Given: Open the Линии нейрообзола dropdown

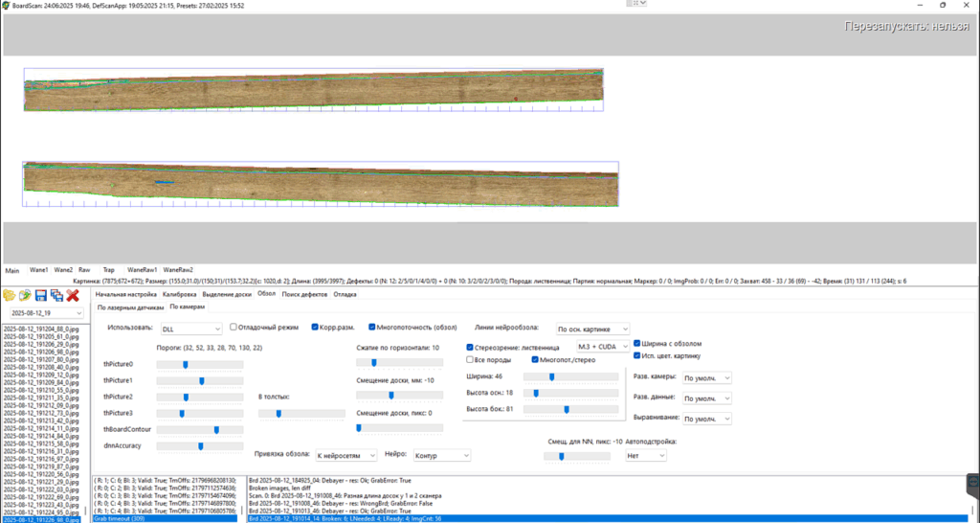Looking at the screenshot, I should click(592, 329).
